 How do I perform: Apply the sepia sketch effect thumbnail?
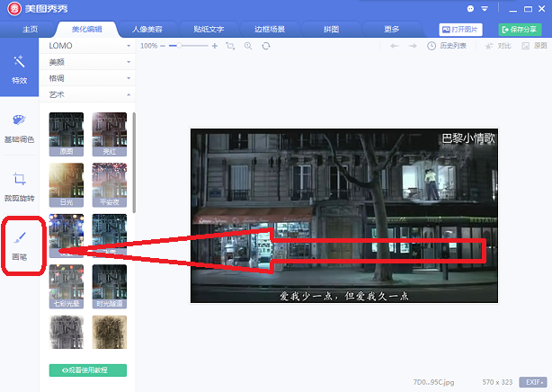[x=110, y=332]
